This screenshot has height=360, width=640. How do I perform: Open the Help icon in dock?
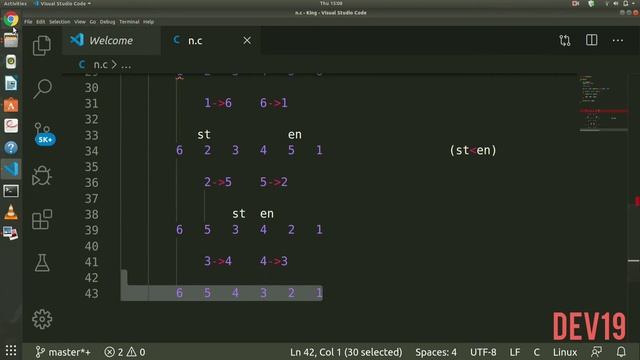(11, 147)
